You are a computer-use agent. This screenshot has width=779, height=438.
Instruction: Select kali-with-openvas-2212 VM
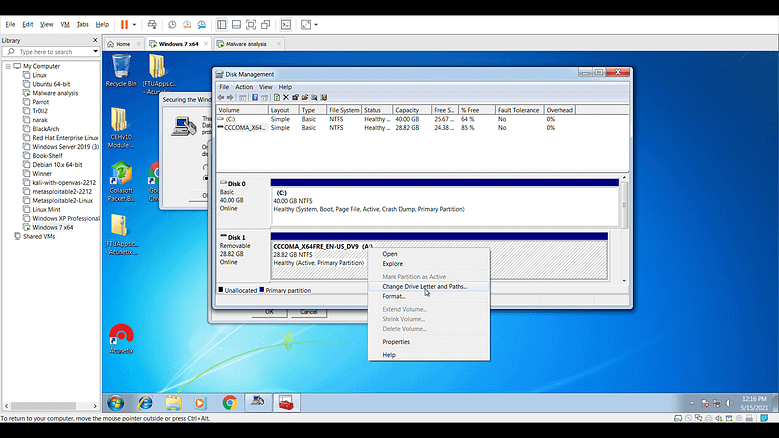pyautogui.click(x=64, y=182)
